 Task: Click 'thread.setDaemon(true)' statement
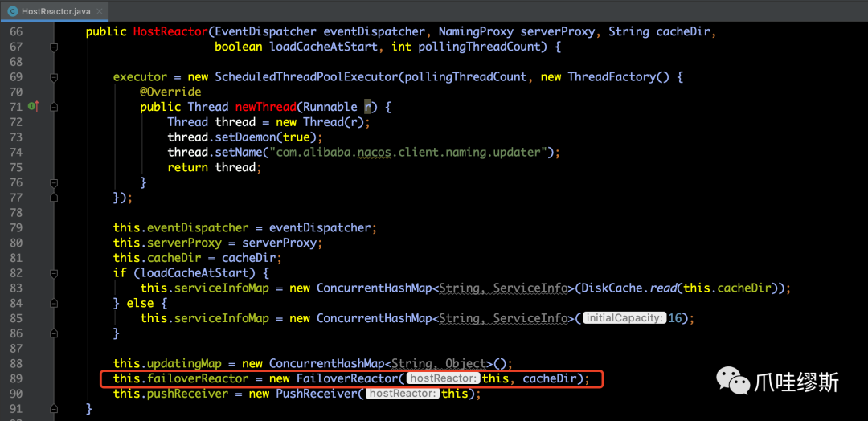click(x=241, y=137)
